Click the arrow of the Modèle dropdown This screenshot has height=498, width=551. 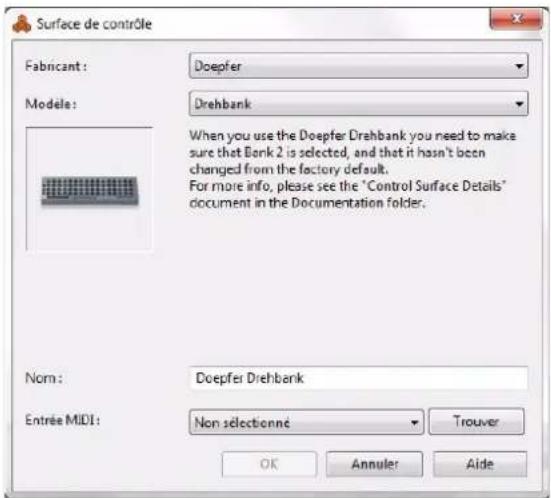point(519,104)
